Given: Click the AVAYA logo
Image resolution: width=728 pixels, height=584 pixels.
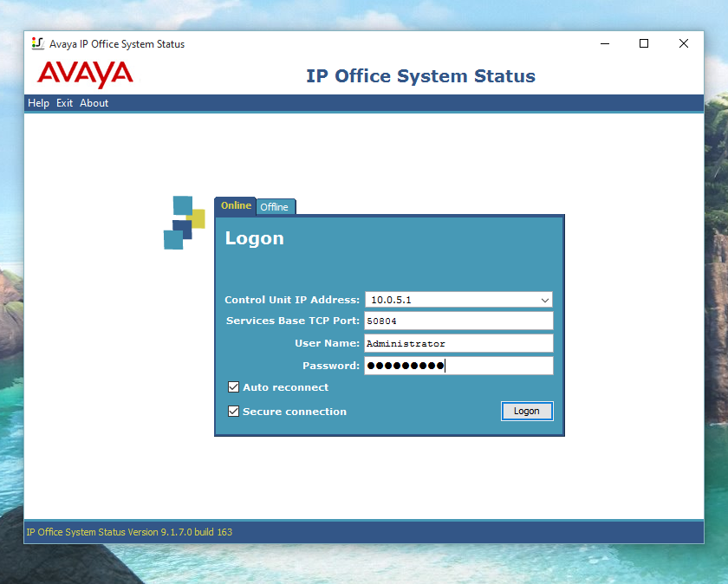Looking at the screenshot, I should (x=86, y=75).
